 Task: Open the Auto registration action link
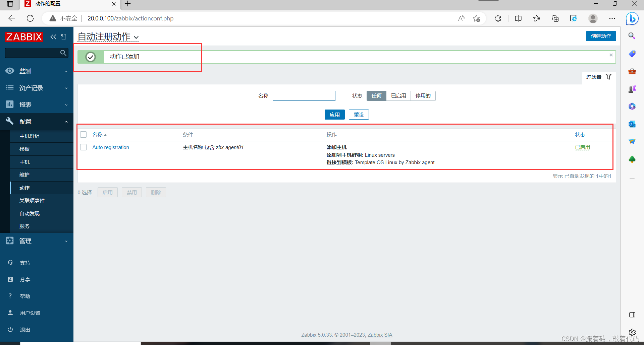pos(111,147)
